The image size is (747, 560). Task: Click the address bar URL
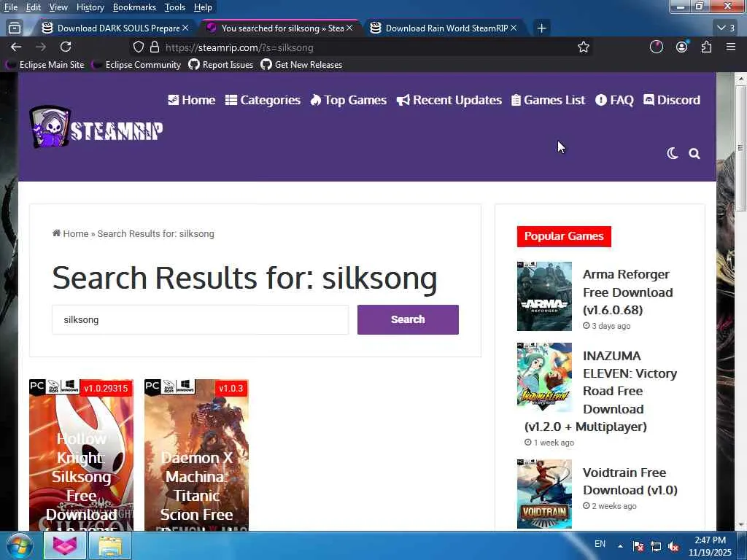239,47
